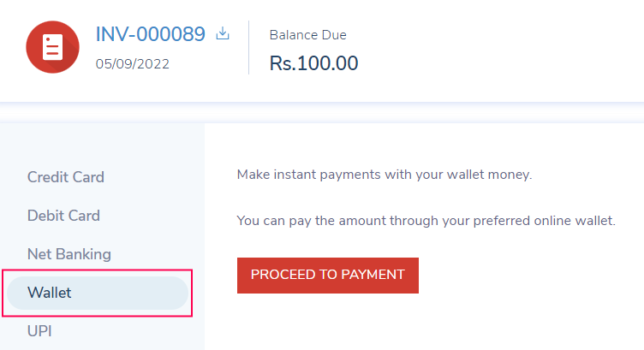The image size is (644, 350).
Task: Choose Net Banking as the payment method
Action: [x=69, y=254]
